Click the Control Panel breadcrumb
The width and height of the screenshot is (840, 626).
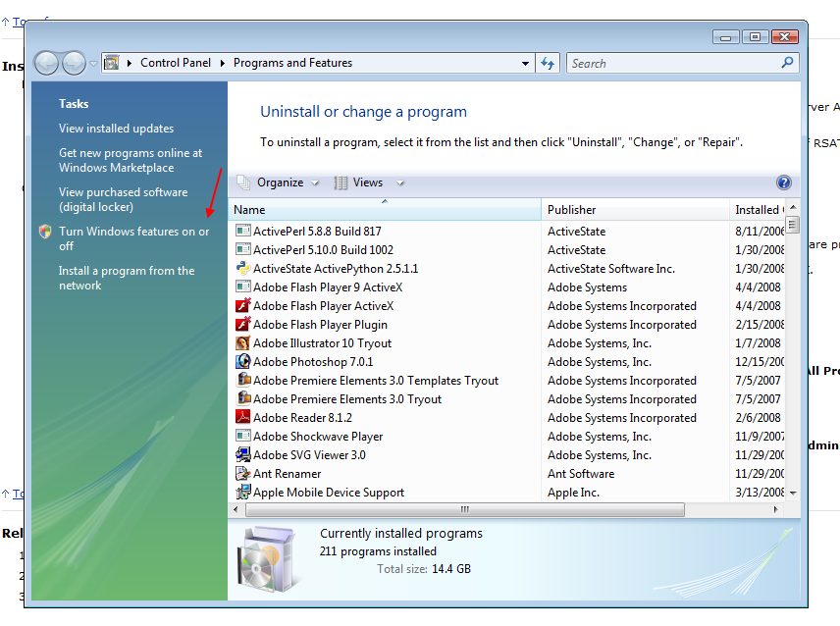176,63
